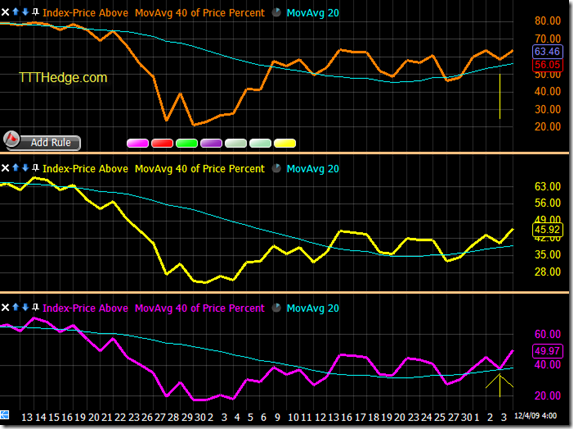Viewport: 573px width, 429px height.
Task: Click MovAvg 20 label in top pane
Action: tap(313, 13)
